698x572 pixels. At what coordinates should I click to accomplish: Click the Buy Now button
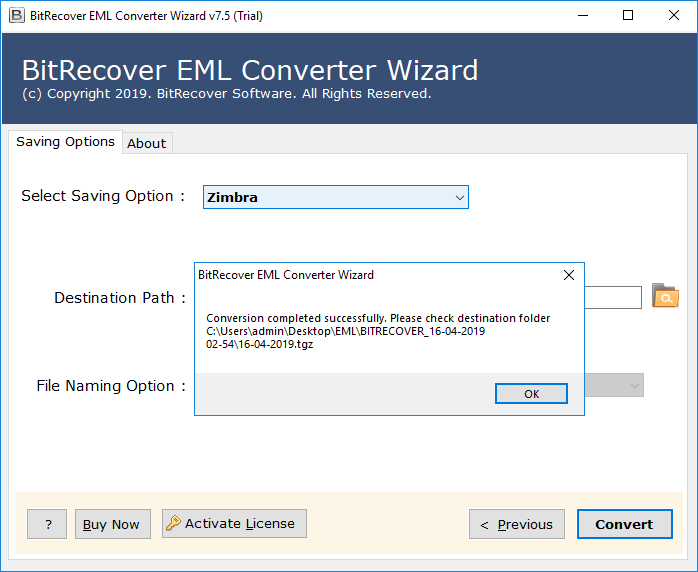[113, 524]
